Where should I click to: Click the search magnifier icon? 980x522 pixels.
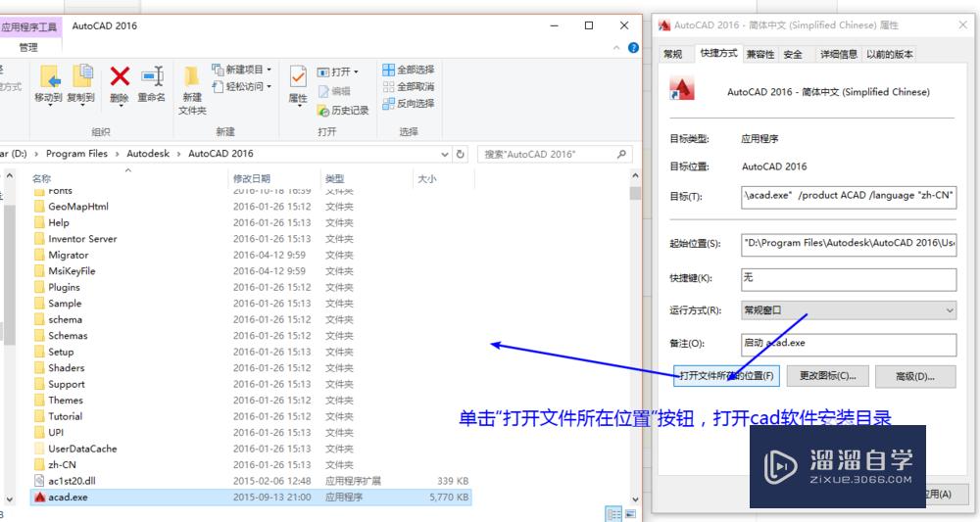tap(621, 154)
